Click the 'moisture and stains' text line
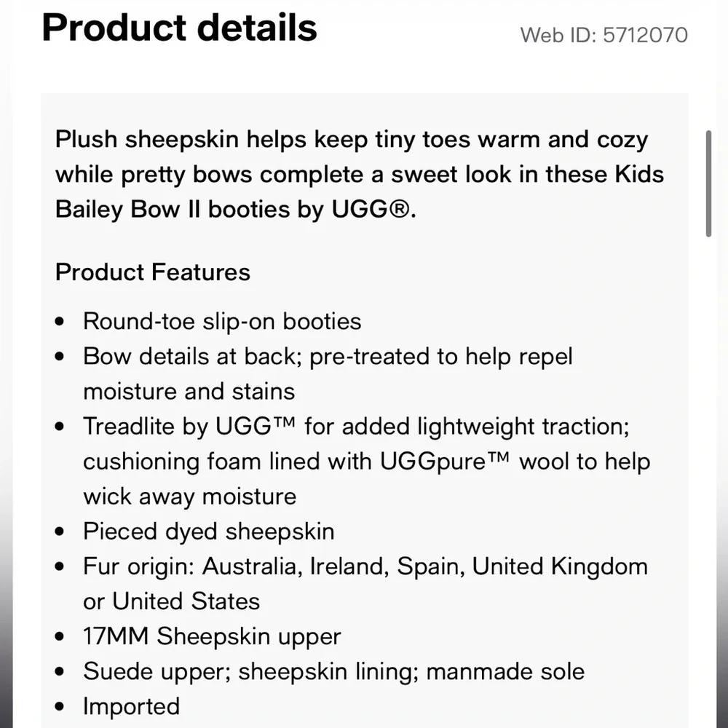 [x=189, y=392]
